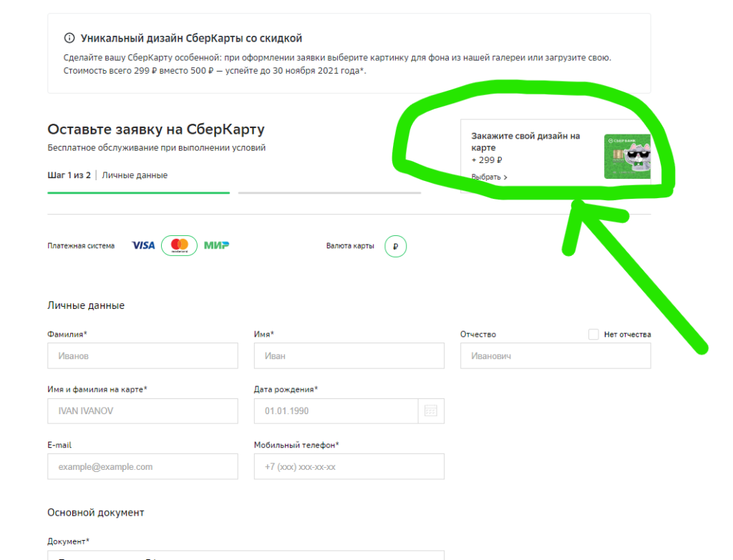This screenshot has width=733, height=560.
Task: Click the second step progress bar segment
Action: click(x=329, y=192)
